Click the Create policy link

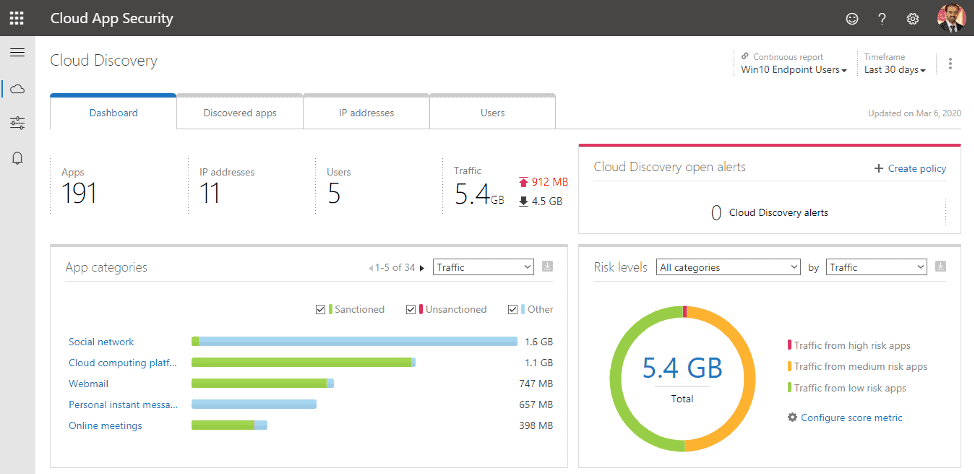(917, 168)
